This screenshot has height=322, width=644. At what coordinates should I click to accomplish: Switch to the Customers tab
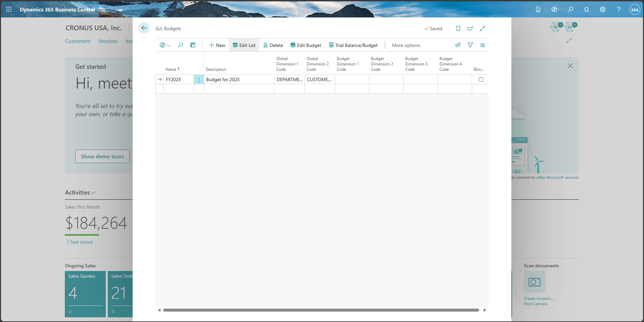(x=77, y=41)
